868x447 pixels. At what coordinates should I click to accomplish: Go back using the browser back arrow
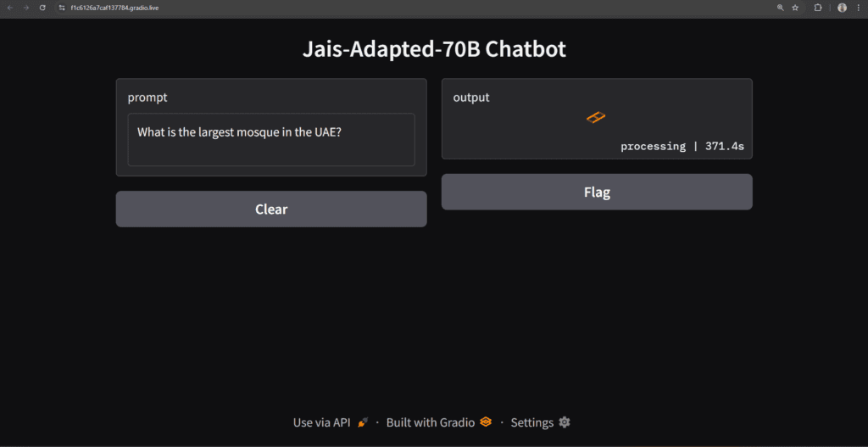click(x=9, y=8)
